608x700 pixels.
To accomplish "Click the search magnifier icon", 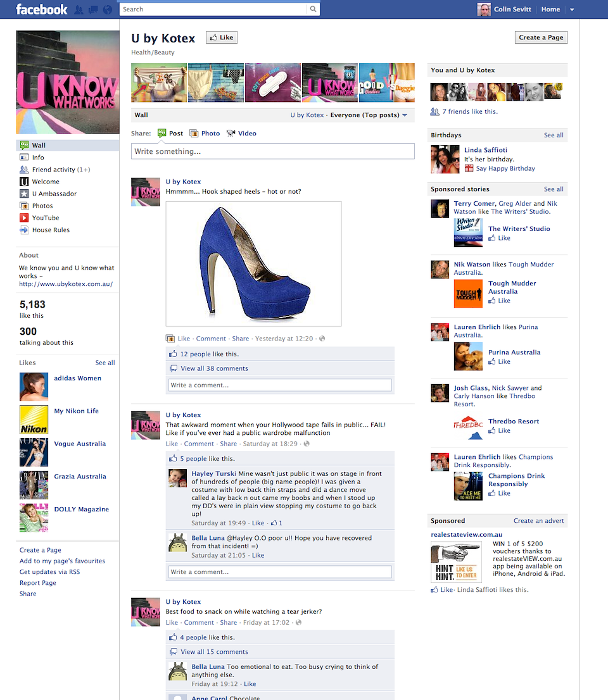I will 313,9.
